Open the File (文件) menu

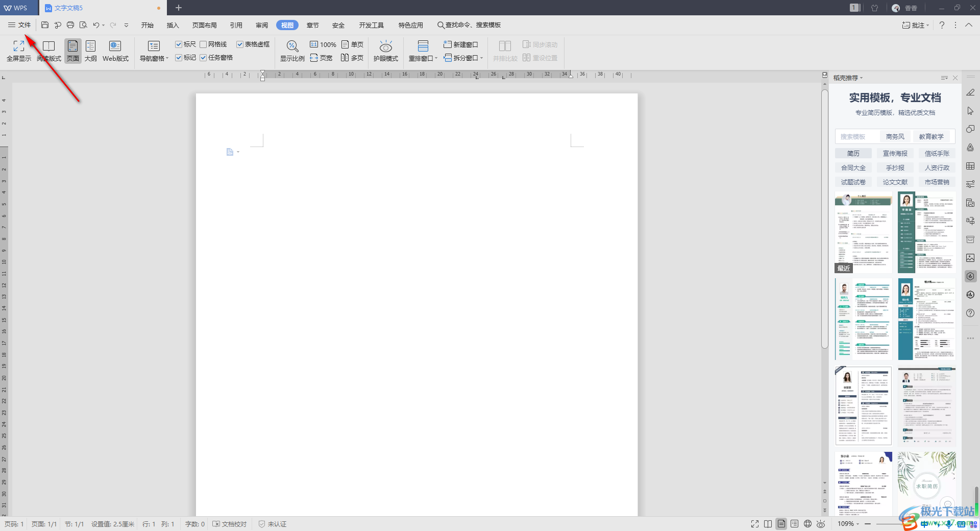[x=19, y=25]
